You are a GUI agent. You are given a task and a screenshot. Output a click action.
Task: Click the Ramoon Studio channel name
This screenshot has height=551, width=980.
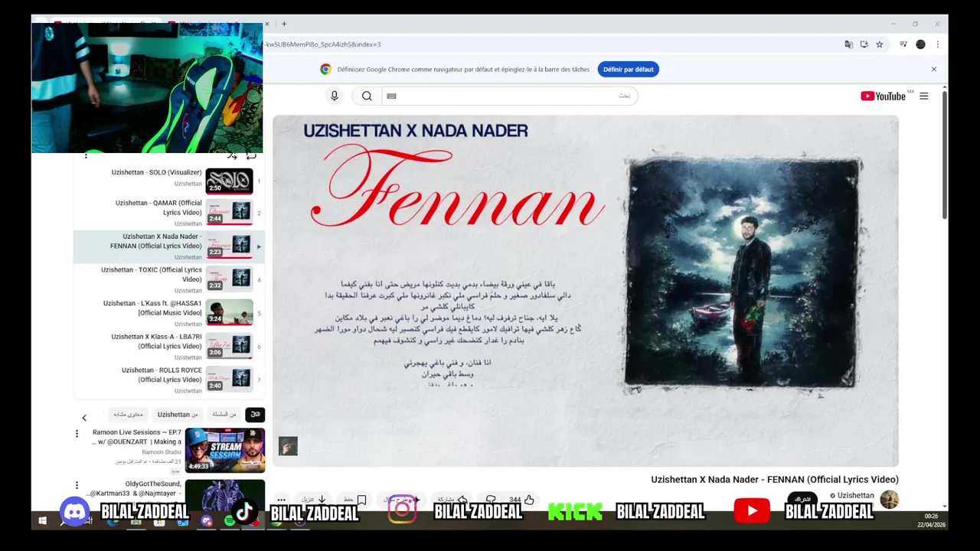pos(162,452)
